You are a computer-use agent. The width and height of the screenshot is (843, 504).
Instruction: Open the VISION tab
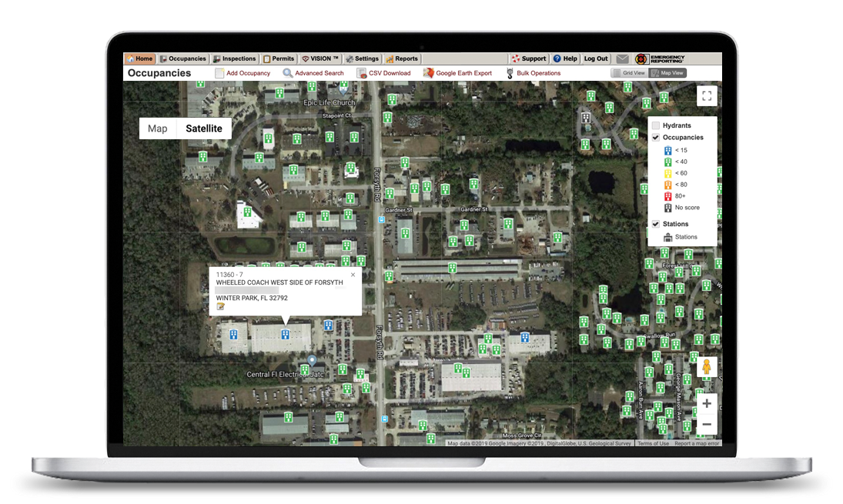320,58
